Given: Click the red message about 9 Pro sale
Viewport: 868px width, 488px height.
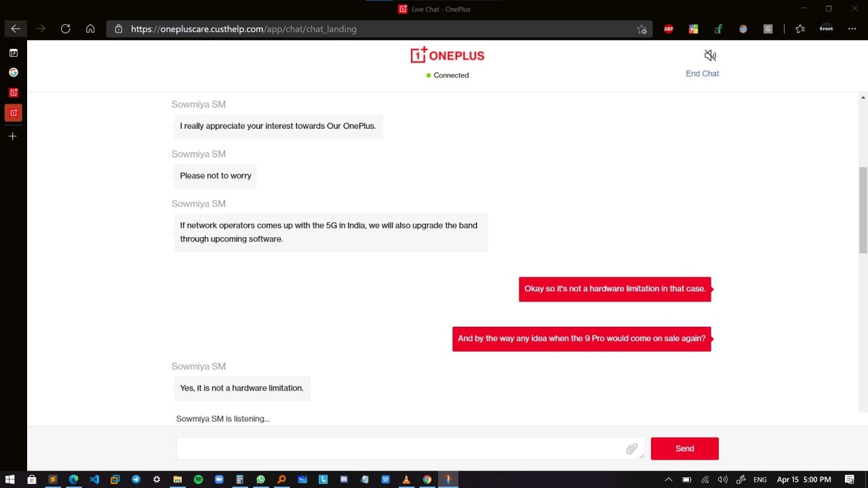Looking at the screenshot, I should tap(581, 339).
